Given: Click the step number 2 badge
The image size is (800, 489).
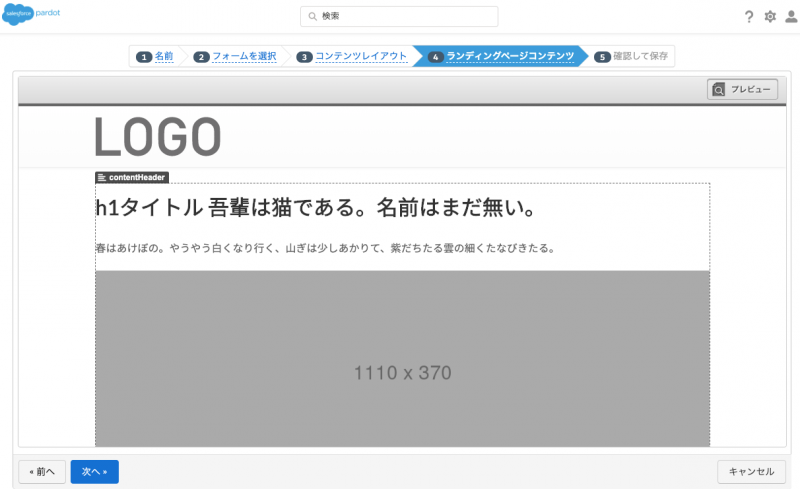Looking at the screenshot, I should tap(201, 57).
